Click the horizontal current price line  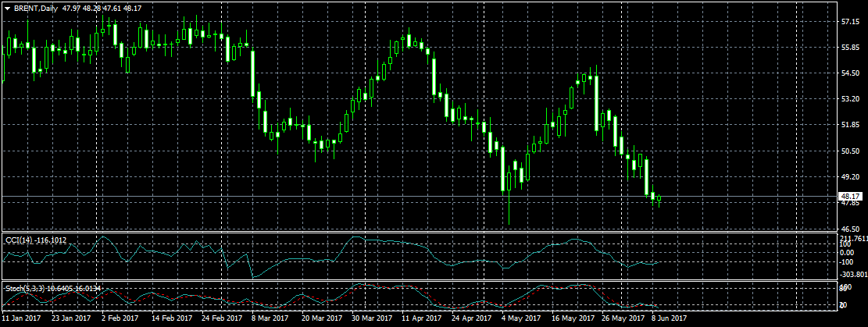click(x=391, y=196)
